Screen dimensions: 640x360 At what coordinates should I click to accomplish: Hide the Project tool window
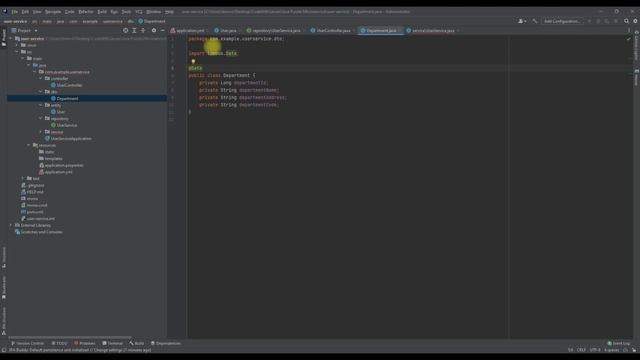[162, 31]
